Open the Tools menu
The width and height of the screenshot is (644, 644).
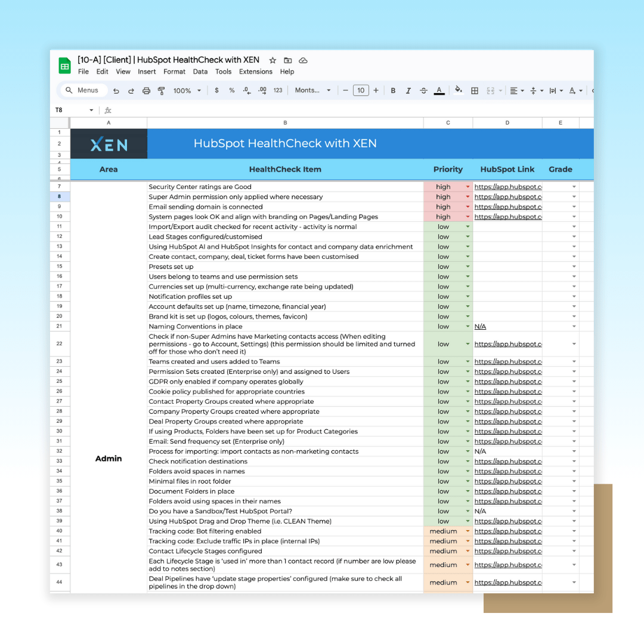[223, 72]
